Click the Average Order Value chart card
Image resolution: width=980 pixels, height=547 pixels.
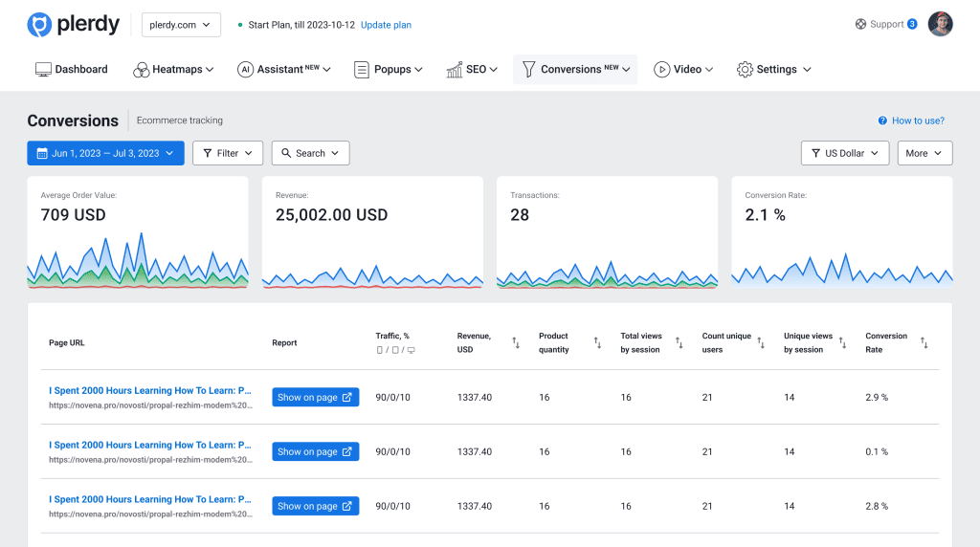tap(138, 232)
